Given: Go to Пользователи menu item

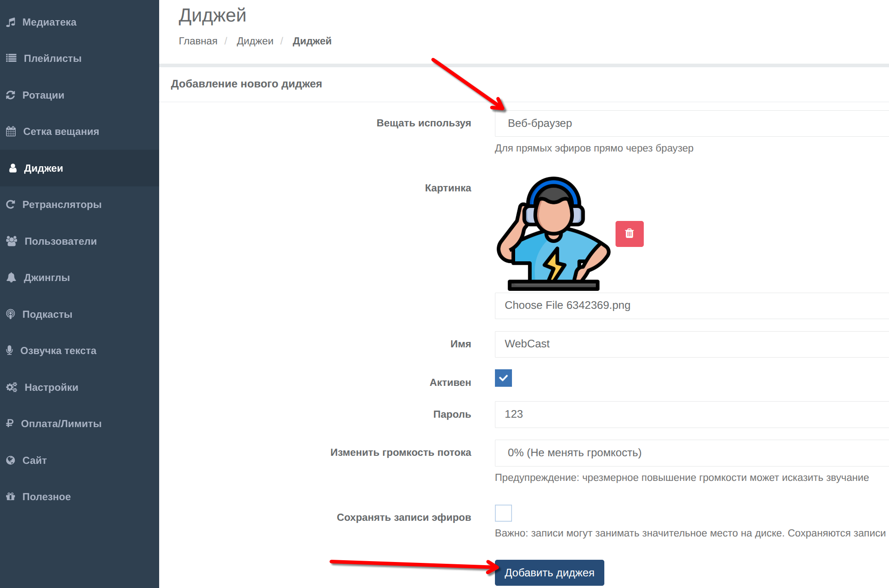Looking at the screenshot, I should [x=60, y=241].
